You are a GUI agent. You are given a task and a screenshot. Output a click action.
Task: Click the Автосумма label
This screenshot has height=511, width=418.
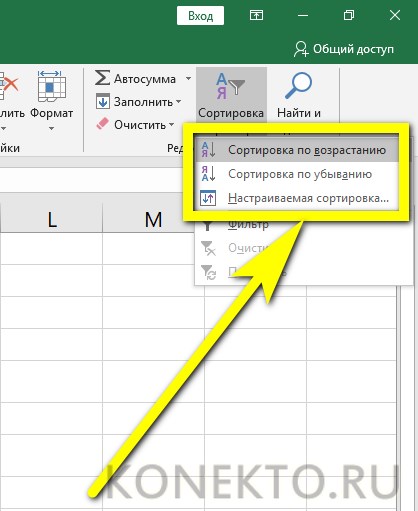tap(145, 79)
